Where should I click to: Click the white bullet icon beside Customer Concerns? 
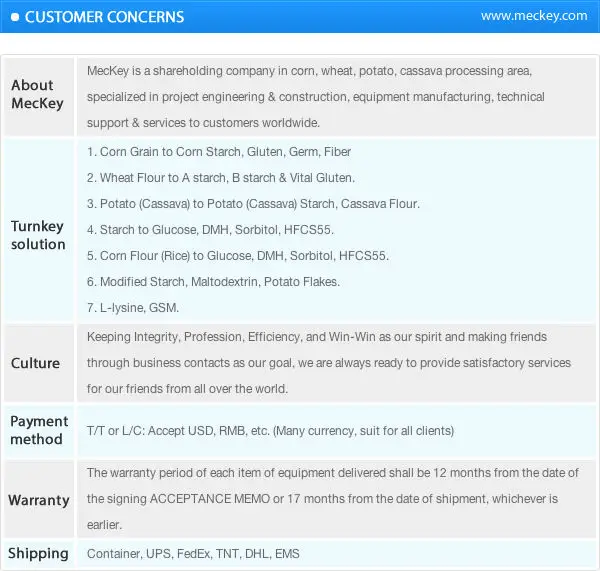[x=15, y=17]
